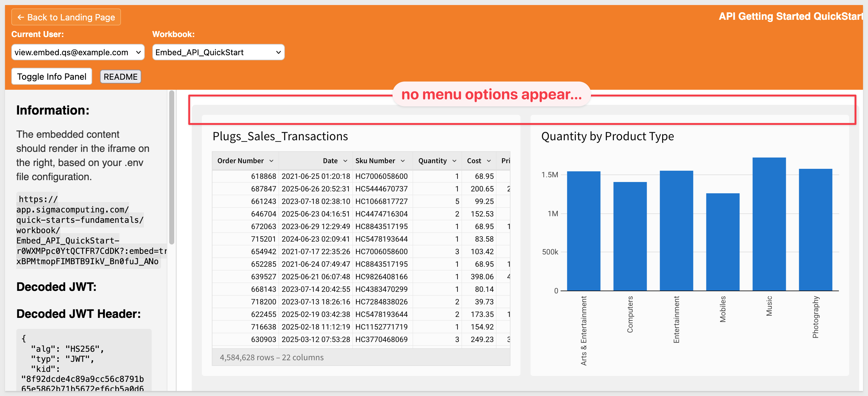Toggle the Info Panel button

click(x=52, y=77)
